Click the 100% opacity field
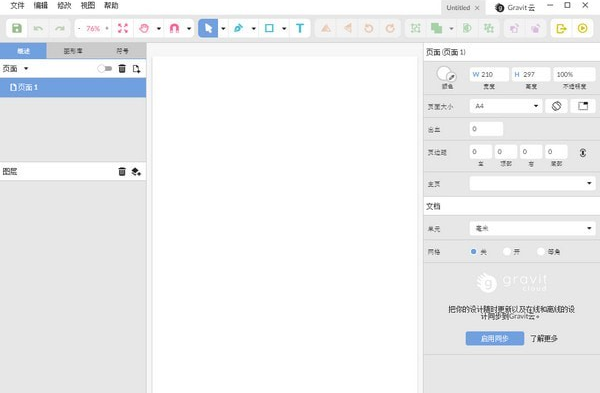This screenshot has width=600, height=393. pyautogui.click(x=574, y=74)
